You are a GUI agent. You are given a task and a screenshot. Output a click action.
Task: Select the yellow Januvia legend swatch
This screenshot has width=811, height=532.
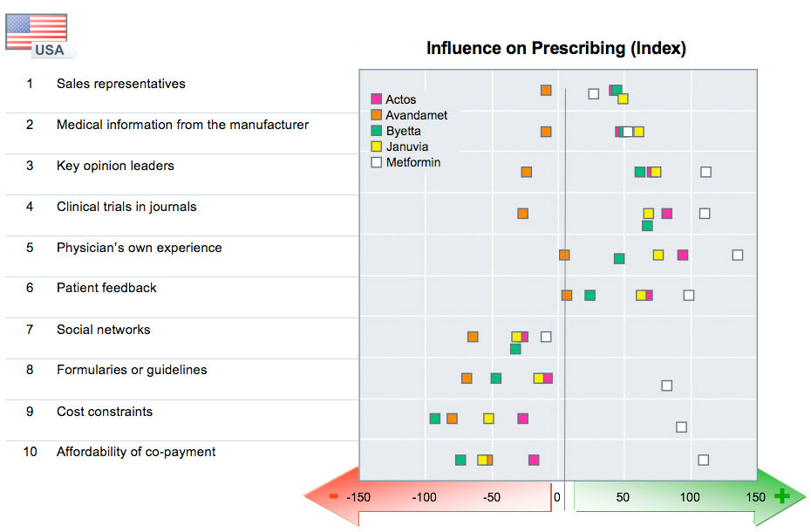(x=377, y=147)
